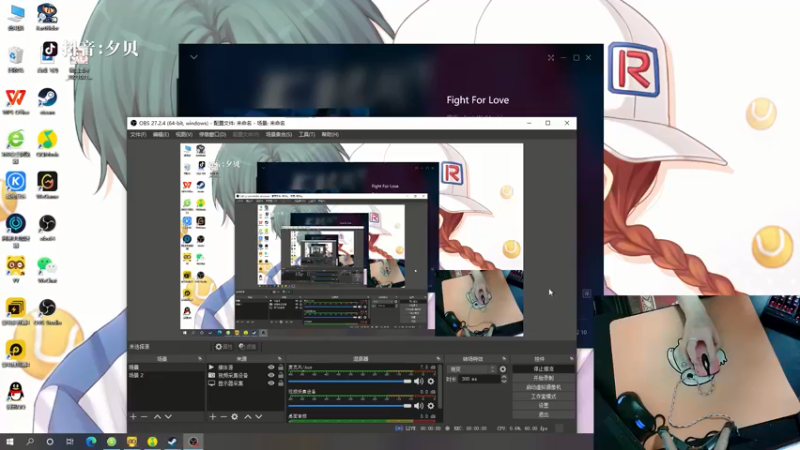The height and width of the screenshot is (450, 800).
Task: Click the 停止推流 stop streaming button
Action: tap(543, 369)
